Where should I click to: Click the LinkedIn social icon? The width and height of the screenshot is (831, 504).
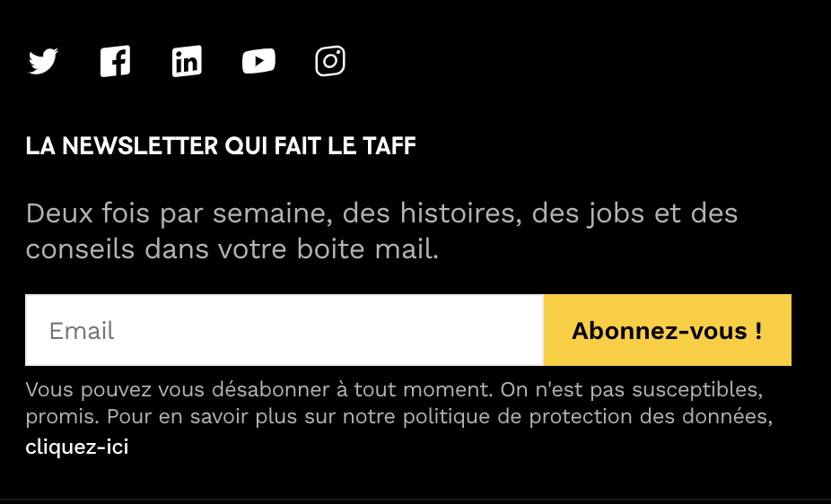187,61
